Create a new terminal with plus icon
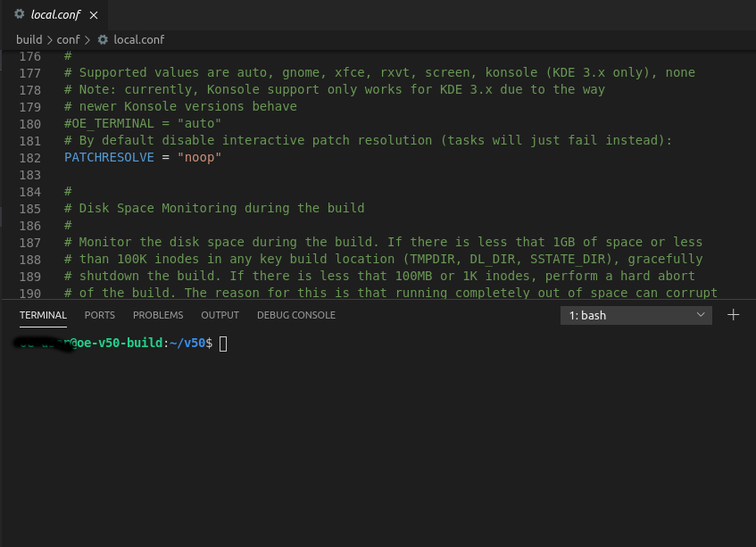This screenshot has width=756, height=547. click(x=734, y=315)
